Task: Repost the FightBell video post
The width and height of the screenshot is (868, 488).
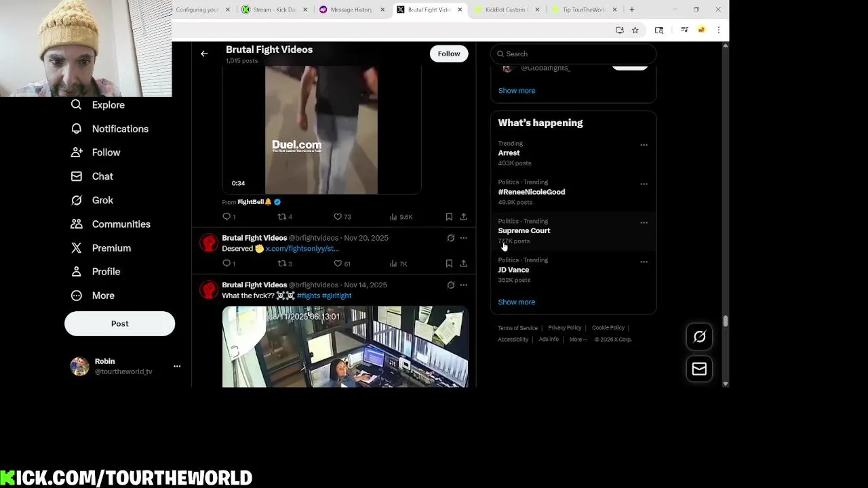Action: (285, 217)
